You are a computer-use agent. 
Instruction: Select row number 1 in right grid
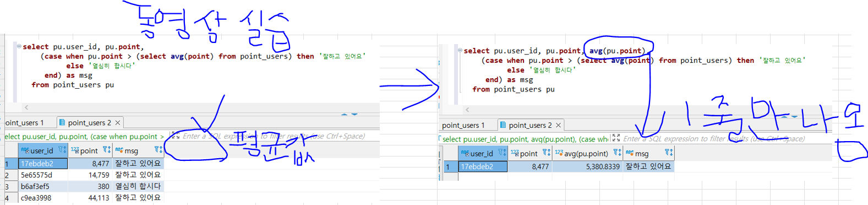(x=451, y=166)
